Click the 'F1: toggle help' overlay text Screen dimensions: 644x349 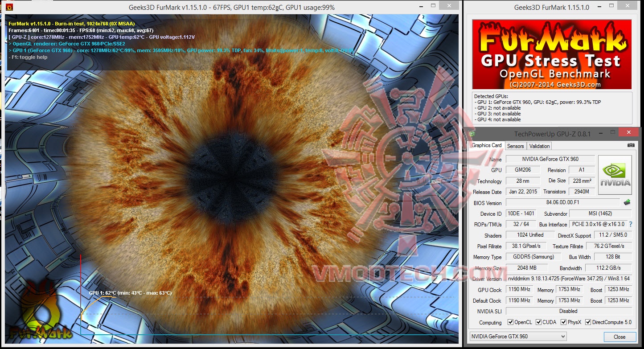(x=28, y=57)
